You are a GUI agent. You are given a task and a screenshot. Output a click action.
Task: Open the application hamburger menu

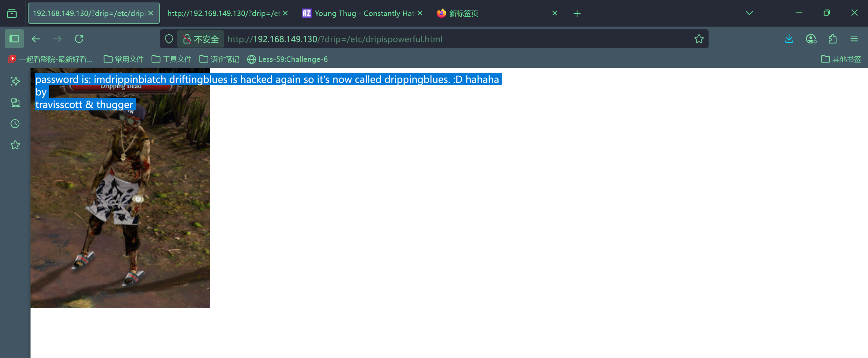pos(854,39)
